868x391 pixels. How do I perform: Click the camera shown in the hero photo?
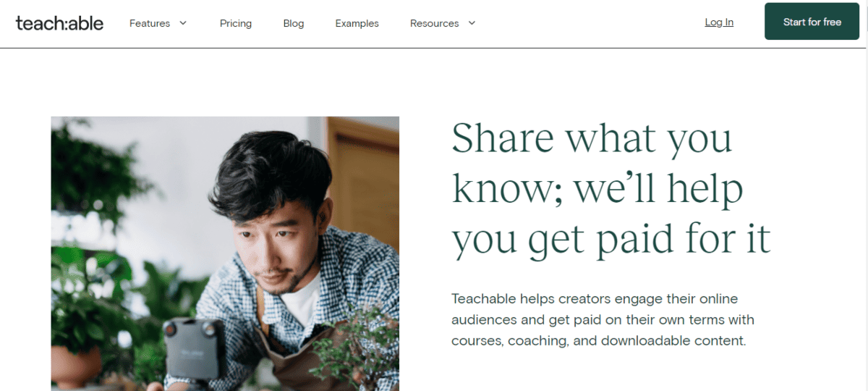coord(190,346)
